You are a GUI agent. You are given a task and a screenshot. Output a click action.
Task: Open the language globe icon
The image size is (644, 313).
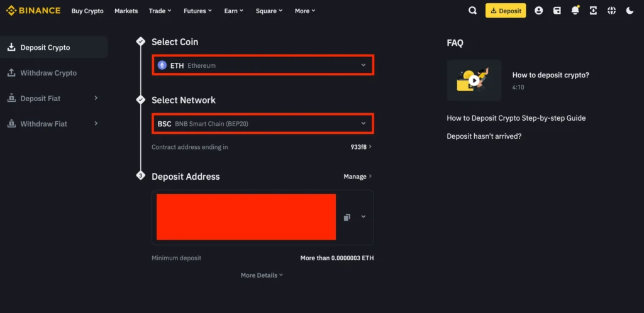click(x=611, y=11)
